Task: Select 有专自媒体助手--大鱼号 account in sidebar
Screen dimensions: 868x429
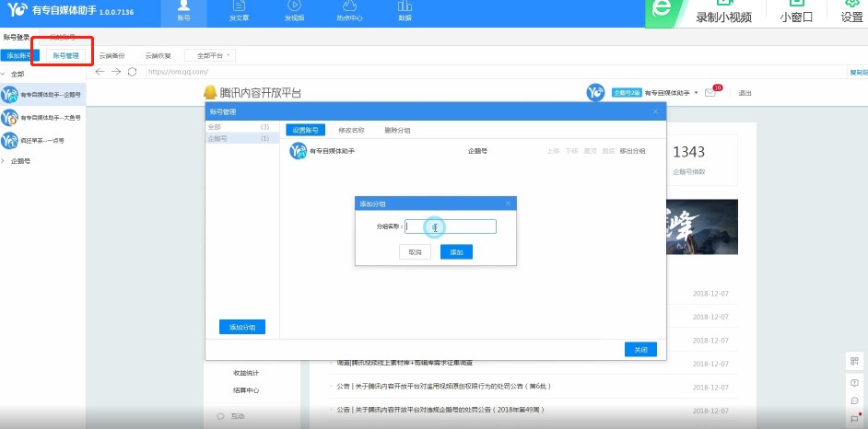Action: (x=51, y=118)
